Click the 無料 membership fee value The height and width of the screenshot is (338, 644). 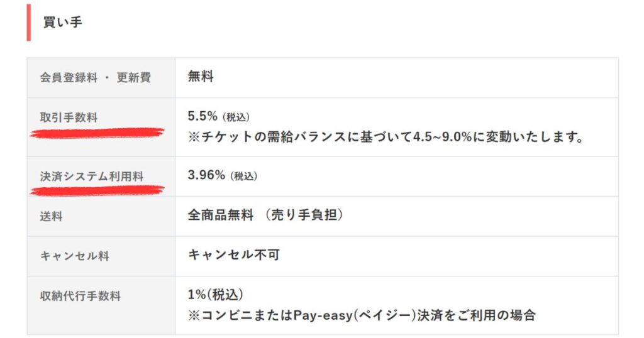click(201, 77)
